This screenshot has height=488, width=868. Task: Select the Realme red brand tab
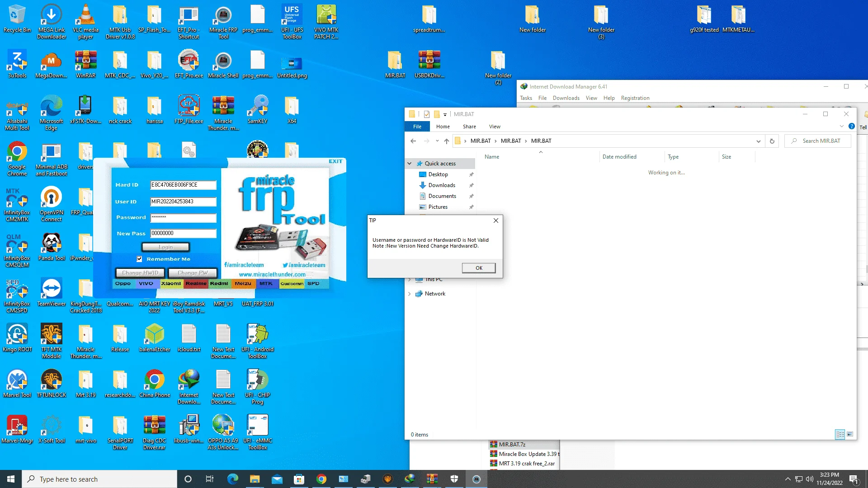click(196, 284)
